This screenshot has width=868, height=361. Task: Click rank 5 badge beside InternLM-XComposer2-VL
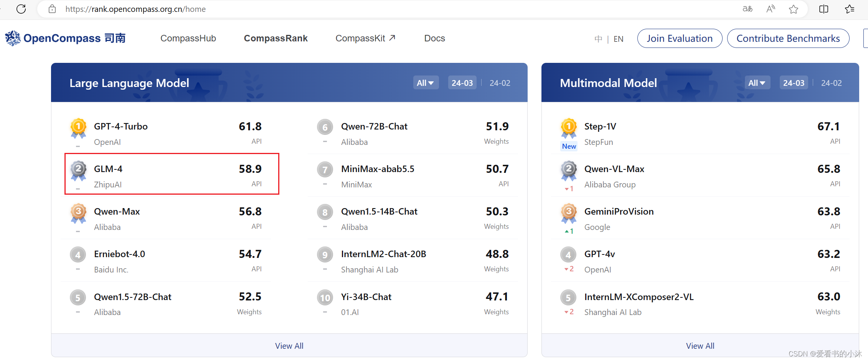click(568, 298)
